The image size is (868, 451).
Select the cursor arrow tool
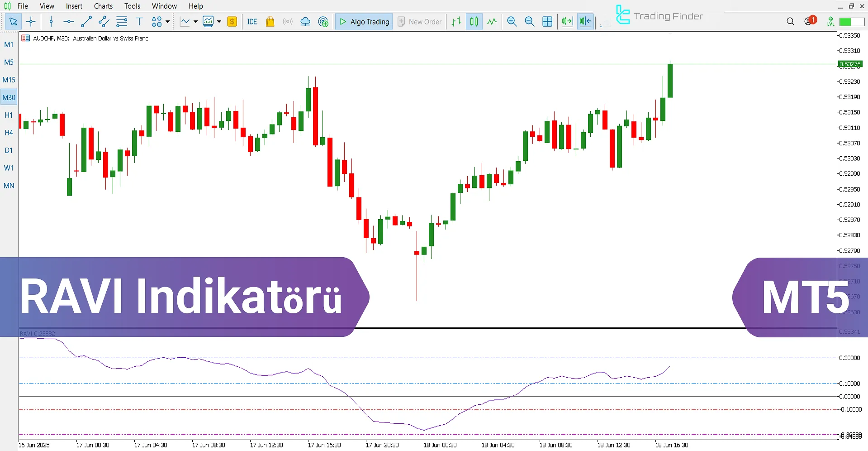point(13,22)
